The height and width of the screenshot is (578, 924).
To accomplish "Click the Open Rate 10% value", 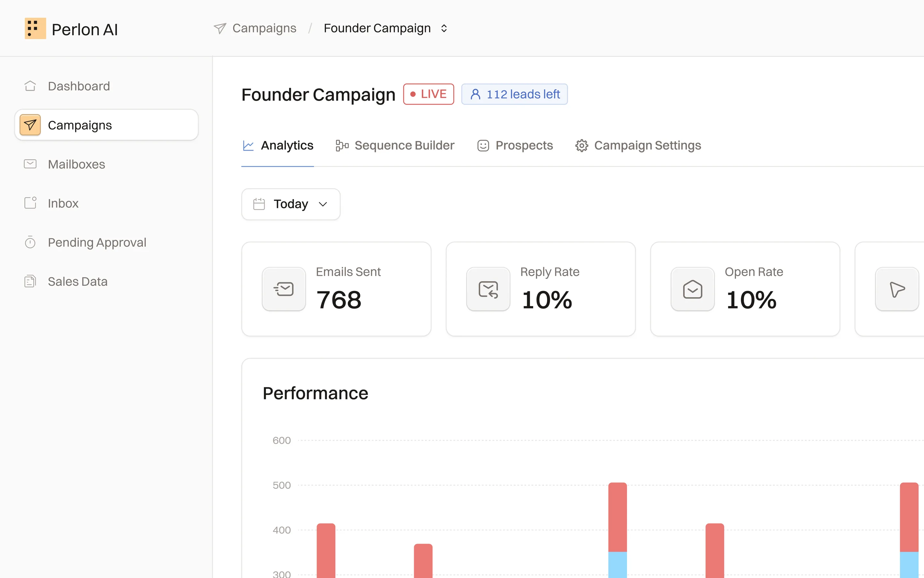I will [x=751, y=300].
